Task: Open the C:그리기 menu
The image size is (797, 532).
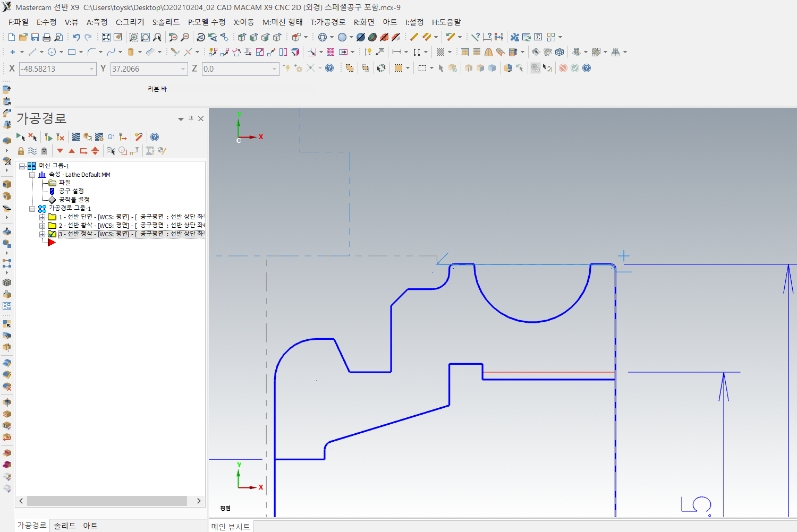Action: click(x=130, y=22)
